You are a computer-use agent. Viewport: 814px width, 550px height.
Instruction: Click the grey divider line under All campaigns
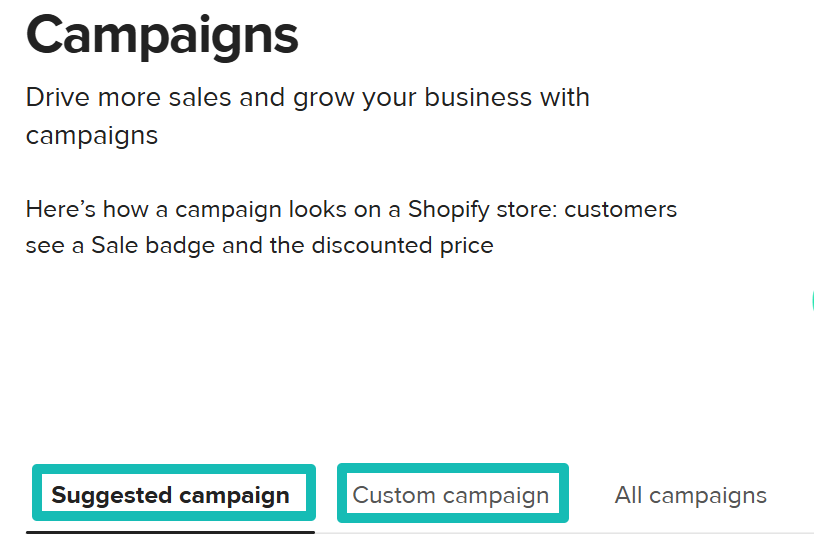tap(690, 533)
